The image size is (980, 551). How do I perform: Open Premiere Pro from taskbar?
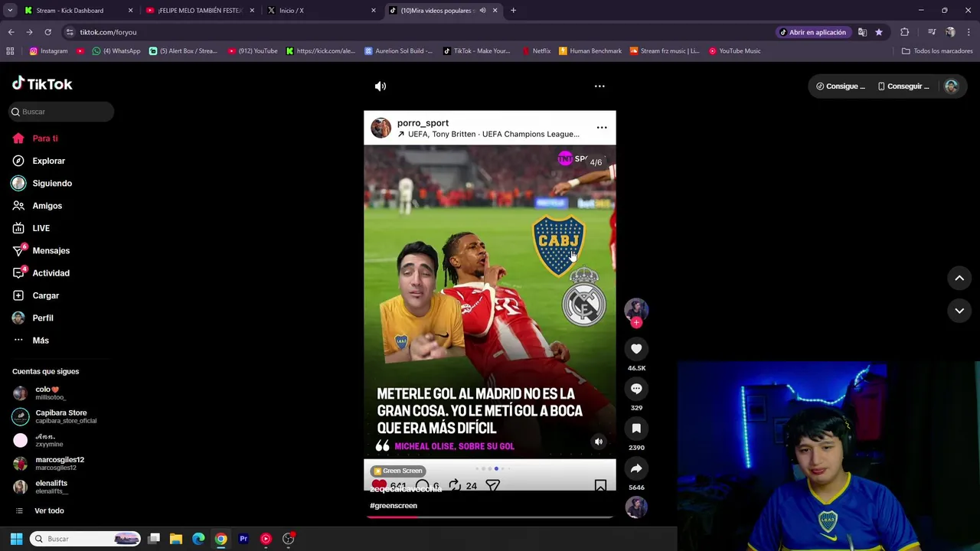pyautogui.click(x=243, y=539)
